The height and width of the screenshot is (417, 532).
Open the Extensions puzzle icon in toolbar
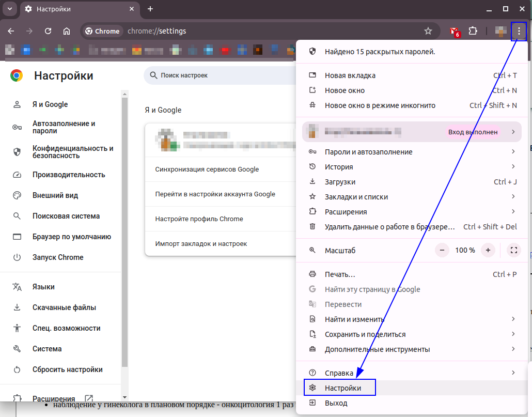(x=473, y=31)
